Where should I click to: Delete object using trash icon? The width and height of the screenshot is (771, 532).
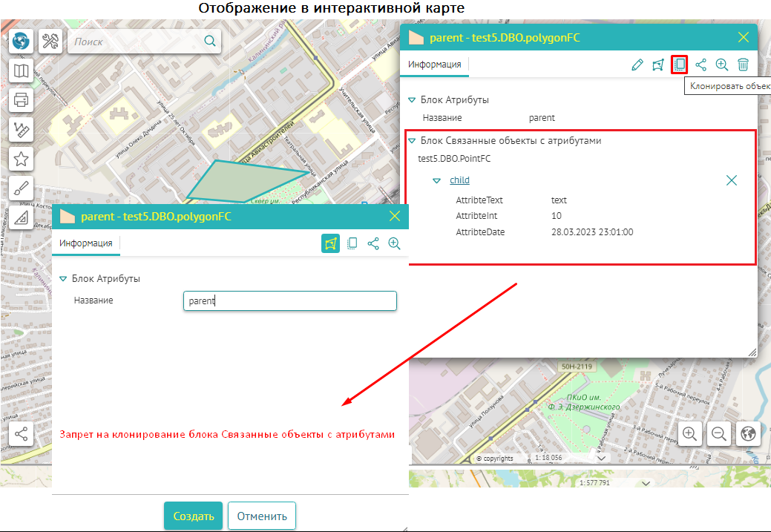[743, 65]
